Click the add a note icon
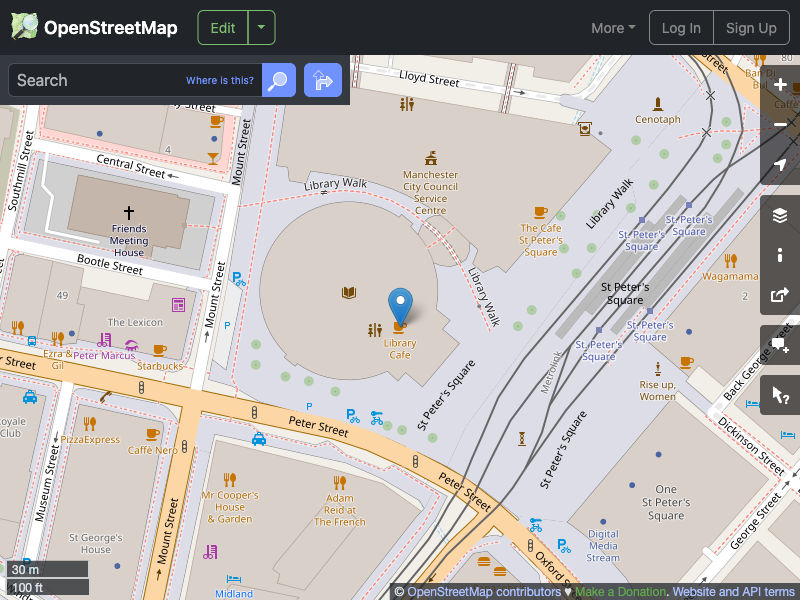Viewport: 800px width, 600px height. point(780,345)
